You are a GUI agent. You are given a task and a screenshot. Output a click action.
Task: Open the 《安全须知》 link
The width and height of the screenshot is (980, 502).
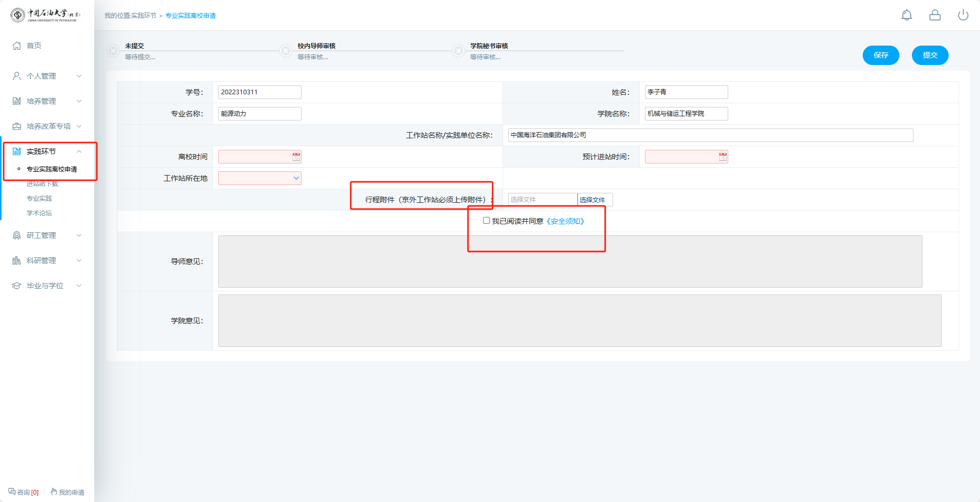(565, 221)
